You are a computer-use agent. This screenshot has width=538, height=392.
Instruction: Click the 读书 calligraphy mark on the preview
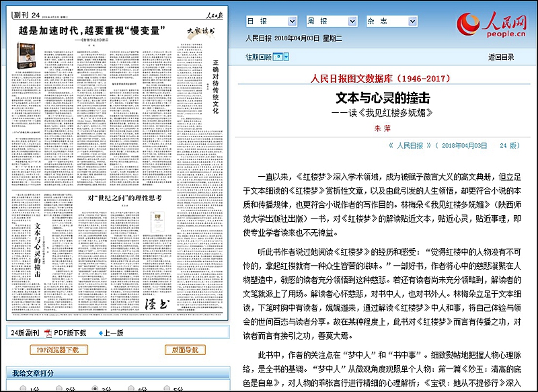pyautogui.click(x=157, y=303)
